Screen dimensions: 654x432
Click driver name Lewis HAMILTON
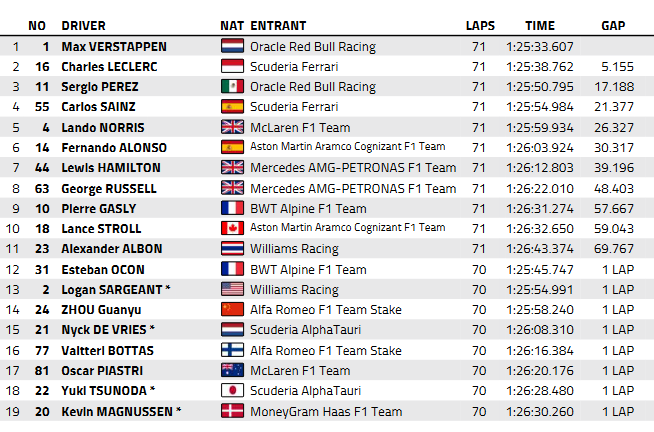(111, 168)
